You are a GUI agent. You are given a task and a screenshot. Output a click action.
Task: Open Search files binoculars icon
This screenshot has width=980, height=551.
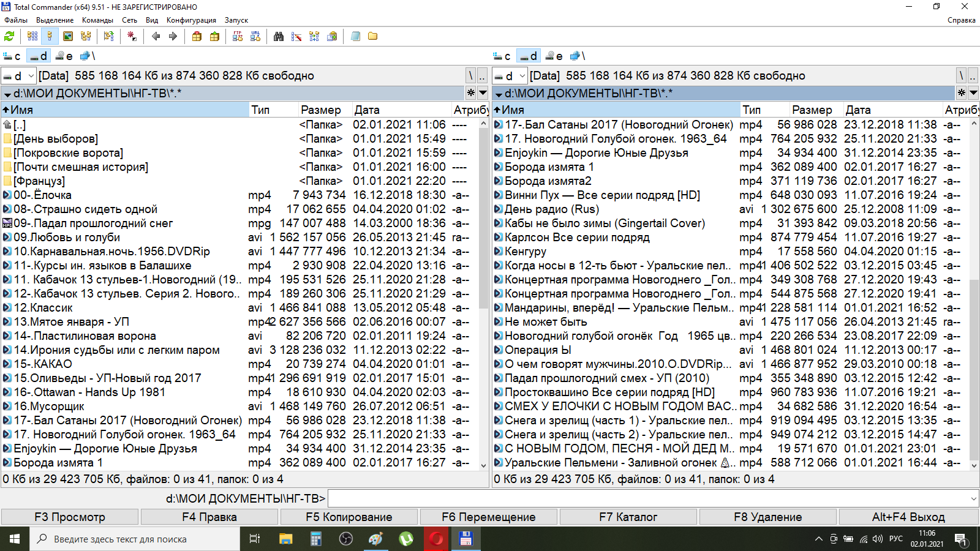coord(279,36)
